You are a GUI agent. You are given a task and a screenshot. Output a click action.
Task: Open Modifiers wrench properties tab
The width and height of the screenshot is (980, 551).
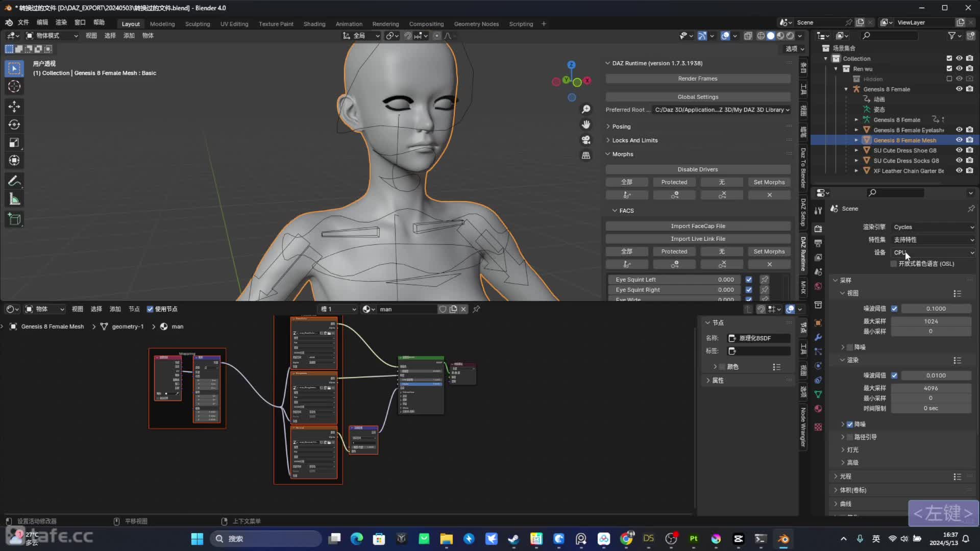[x=818, y=337]
